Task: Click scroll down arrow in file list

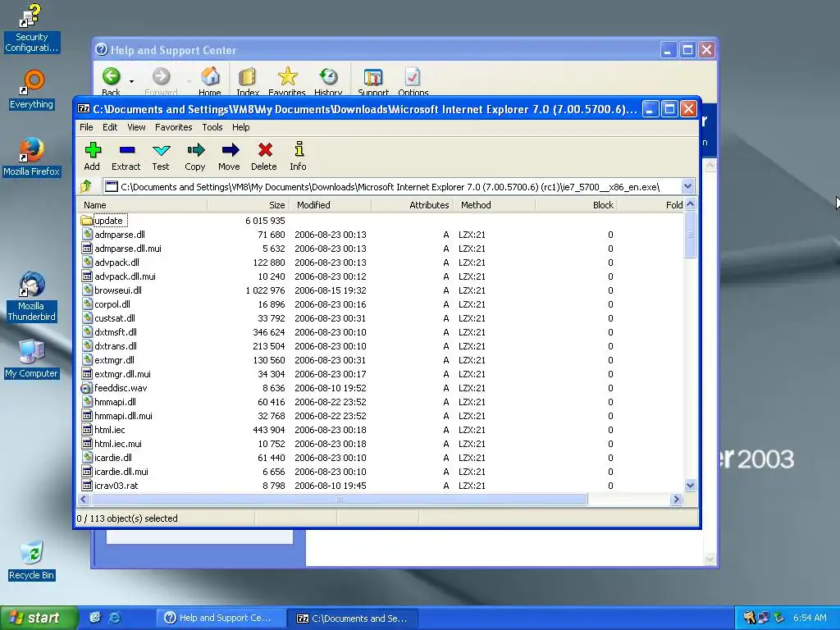Action: 690,486
